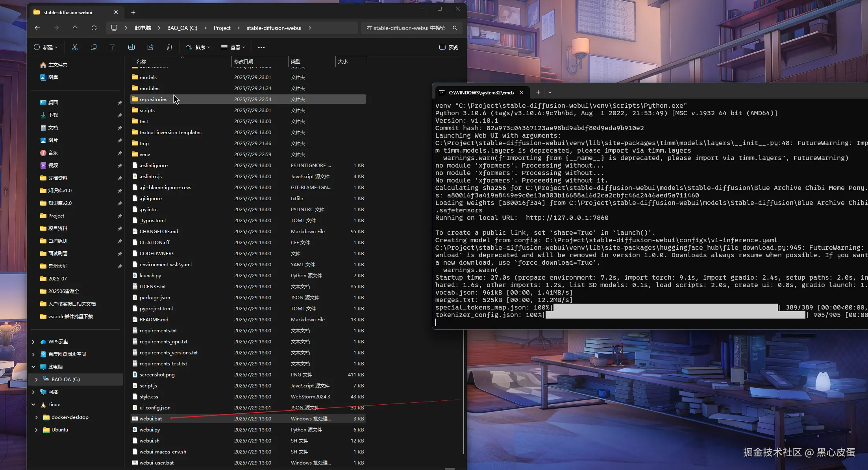Open the View (查看) dropdown
The height and width of the screenshot is (470, 868).
[233, 47]
